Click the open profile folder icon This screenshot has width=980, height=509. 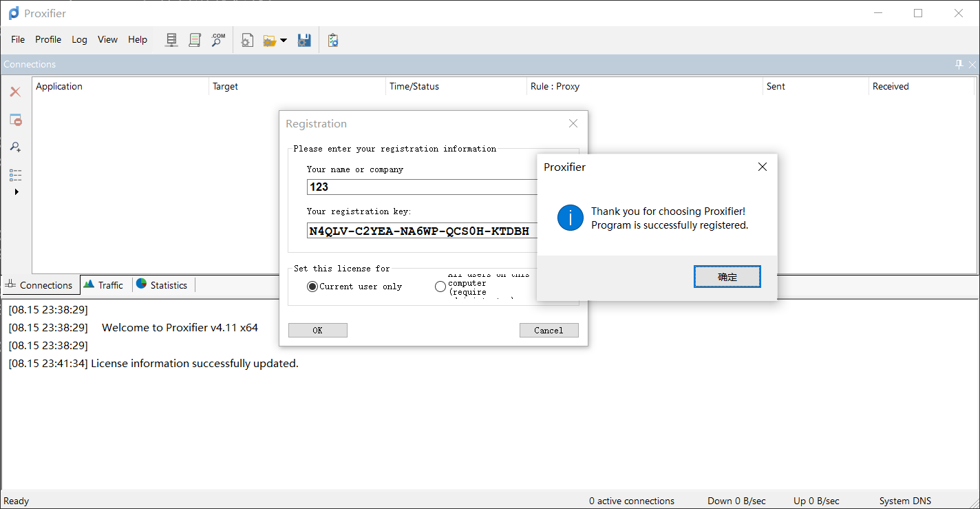pyautogui.click(x=270, y=41)
